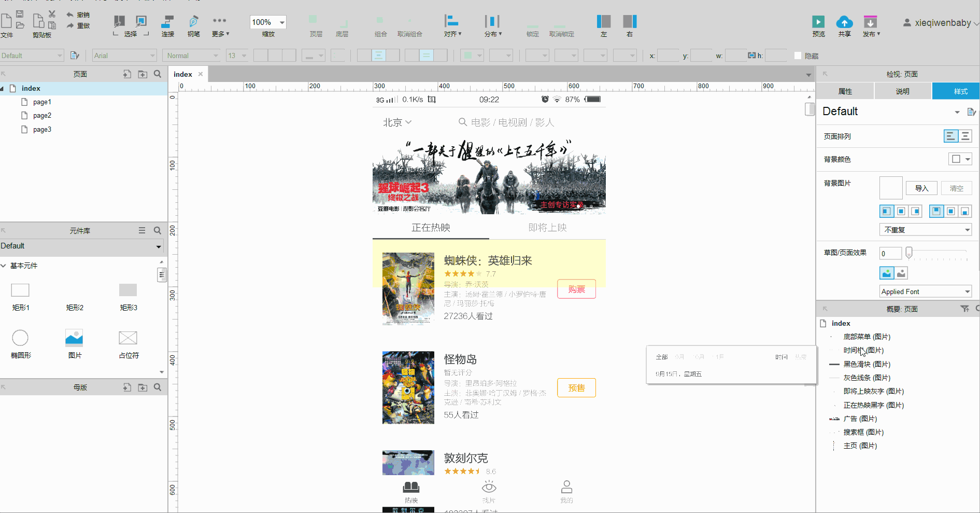
Task: Open the font size 13 dropdown
Action: pos(237,56)
